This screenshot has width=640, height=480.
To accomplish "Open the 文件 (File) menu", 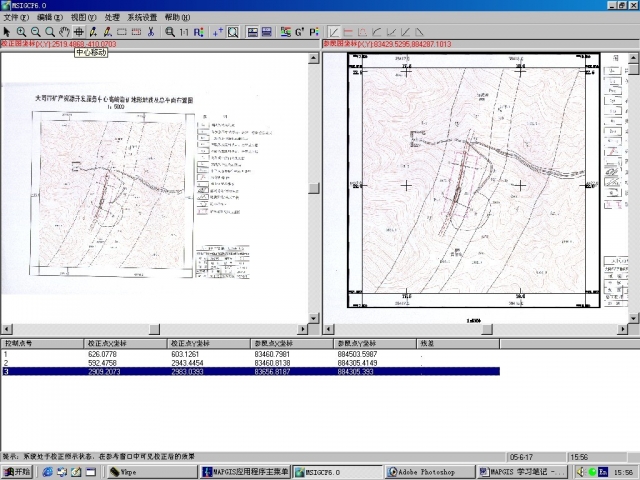I will pyautogui.click(x=16, y=18).
